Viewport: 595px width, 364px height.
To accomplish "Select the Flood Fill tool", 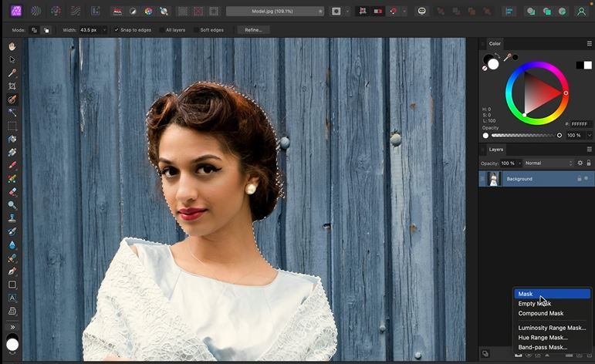I will point(12,139).
